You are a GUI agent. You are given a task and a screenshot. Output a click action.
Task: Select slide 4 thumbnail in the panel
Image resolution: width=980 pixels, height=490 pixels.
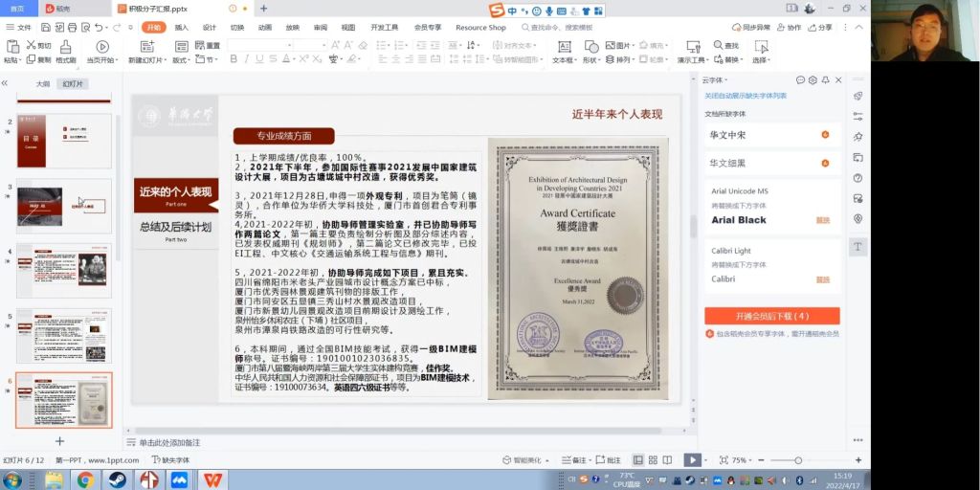pos(64,270)
